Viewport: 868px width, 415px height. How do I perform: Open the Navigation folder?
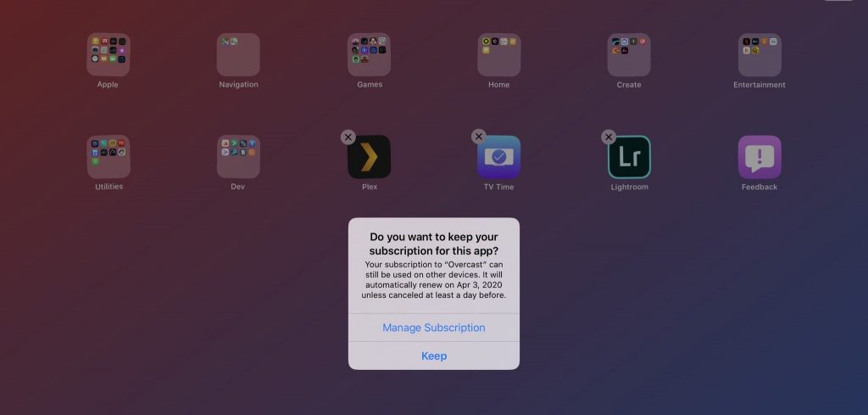[x=238, y=54]
